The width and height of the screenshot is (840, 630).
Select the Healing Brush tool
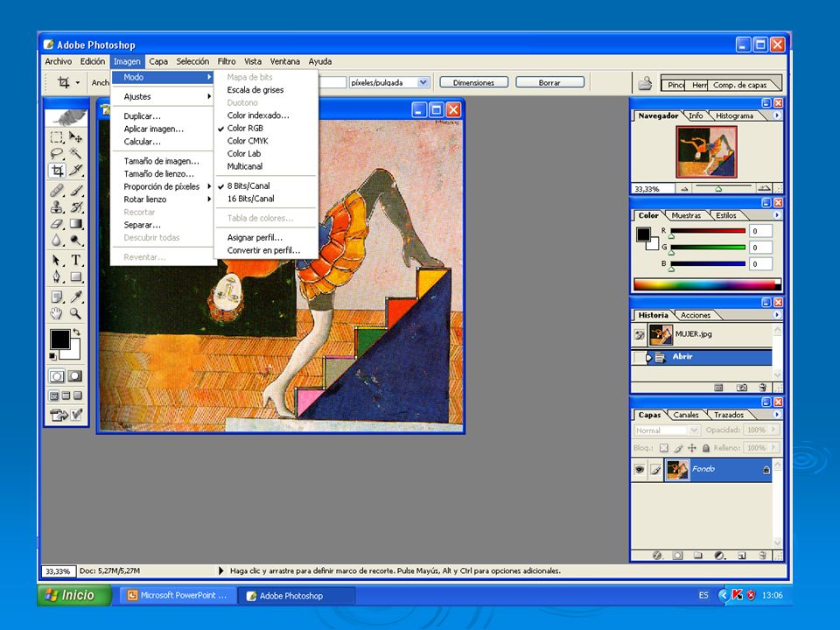point(57,191)
